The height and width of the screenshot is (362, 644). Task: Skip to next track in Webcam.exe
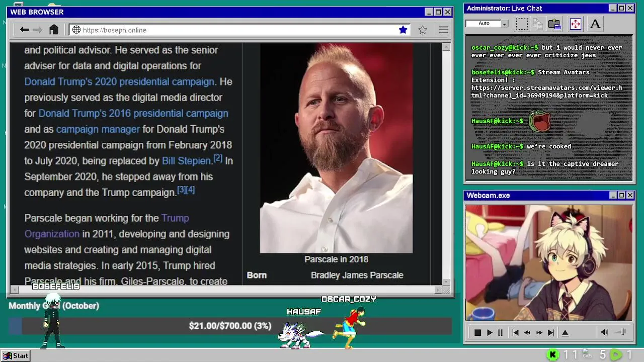point(551,332)
